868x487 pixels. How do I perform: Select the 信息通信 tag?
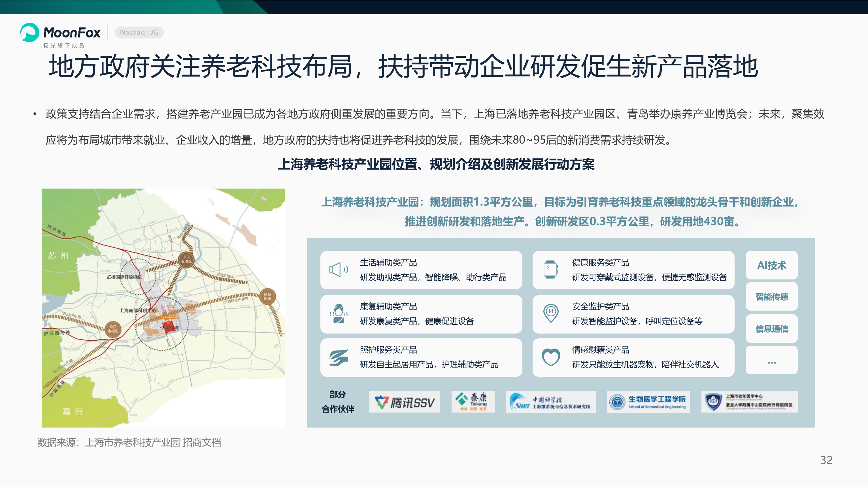pyautogui.click(x=772, y=328)
